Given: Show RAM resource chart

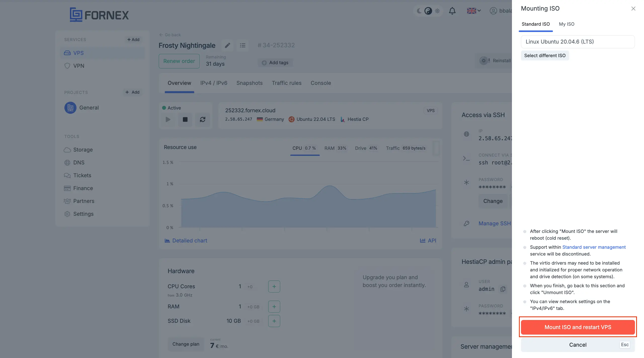Looking at the screenshot, I should (x=336, y=148).
